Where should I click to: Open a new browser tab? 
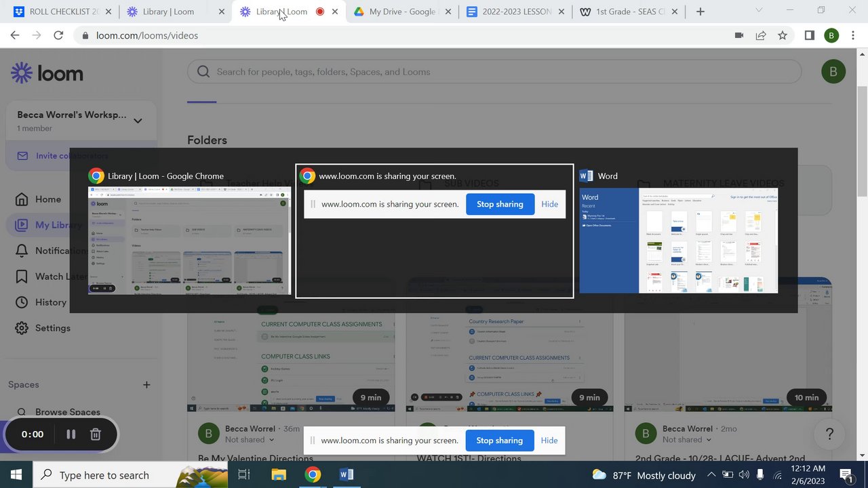pos(701,12)
